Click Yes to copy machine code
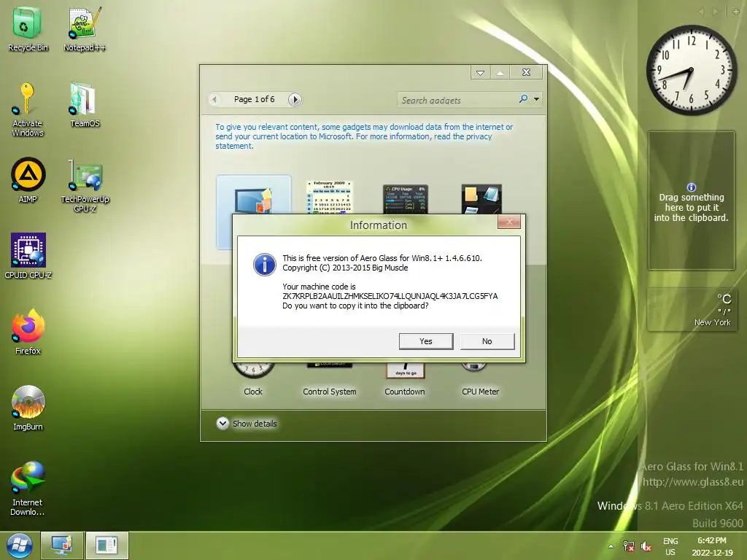Screen dimensions: 747x560 click(x=426, y=341)
